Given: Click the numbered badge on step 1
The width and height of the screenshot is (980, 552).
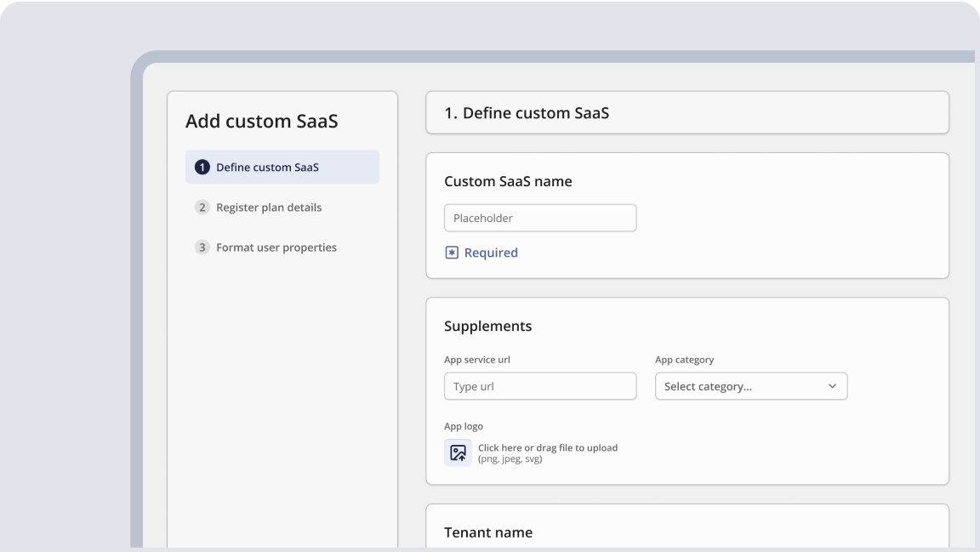Looking at the screenshot, I should (x=202, y=167).
